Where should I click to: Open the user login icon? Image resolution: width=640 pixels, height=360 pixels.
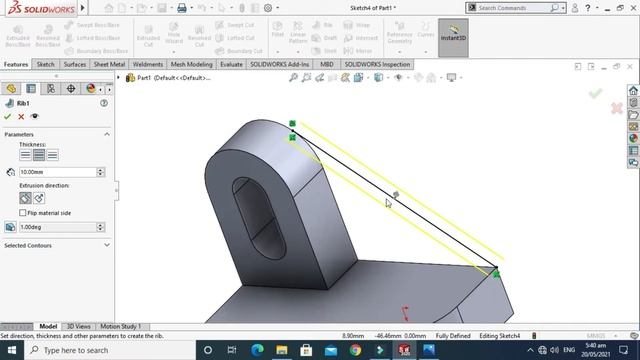pos(575,8)
